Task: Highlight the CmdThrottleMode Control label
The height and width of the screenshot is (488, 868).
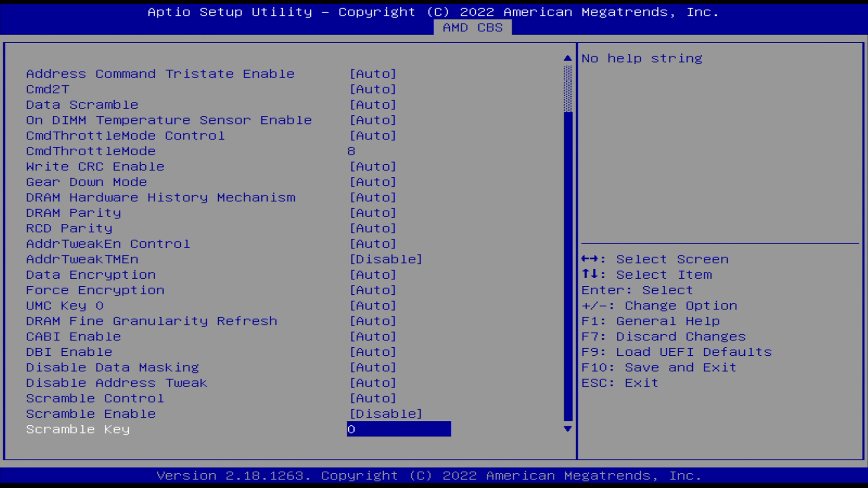Action: click(126, 136)
